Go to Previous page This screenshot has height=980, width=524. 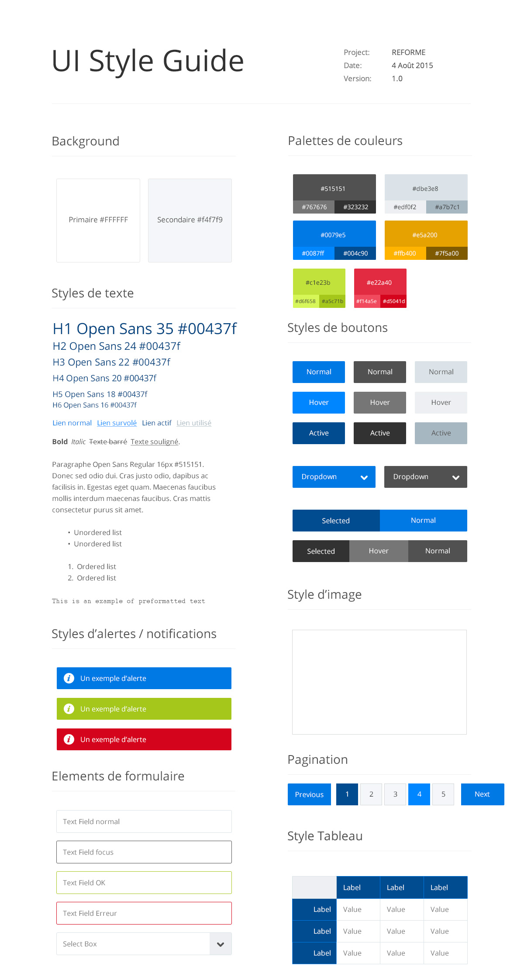coord(309,794)
